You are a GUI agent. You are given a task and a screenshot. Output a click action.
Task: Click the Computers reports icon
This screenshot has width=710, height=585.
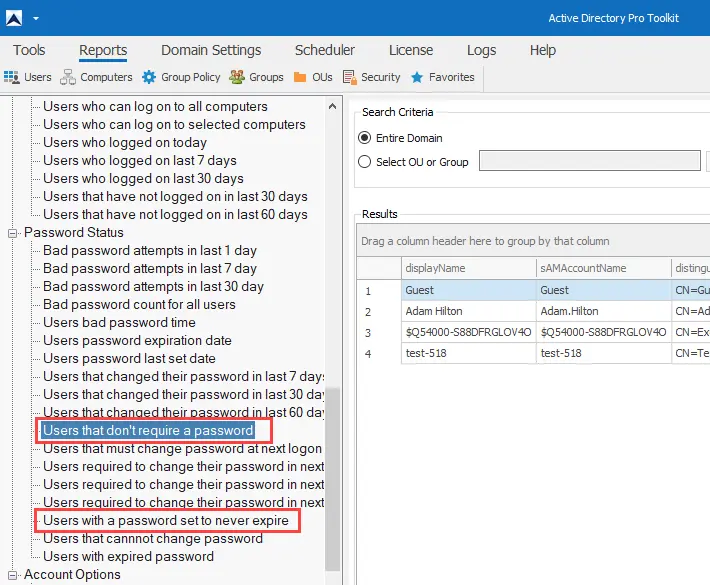(x=68, y=77)
